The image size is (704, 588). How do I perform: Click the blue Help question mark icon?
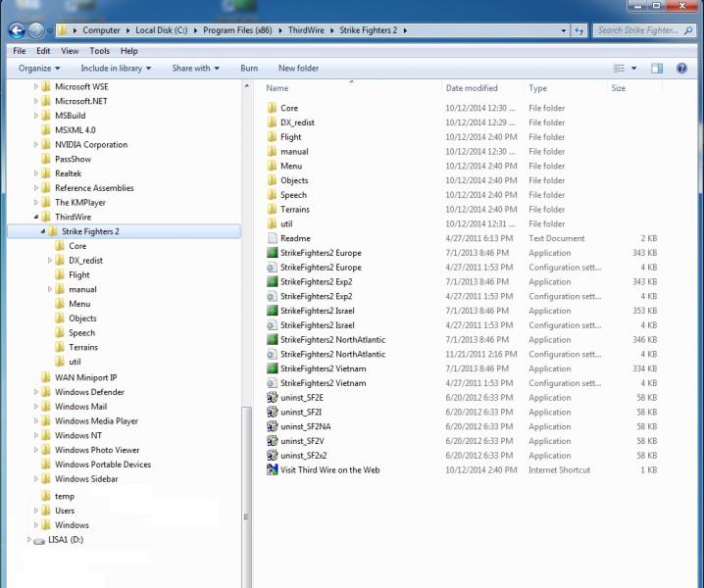pos(681,69)
